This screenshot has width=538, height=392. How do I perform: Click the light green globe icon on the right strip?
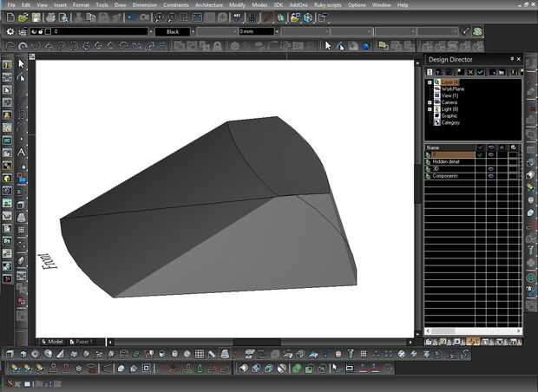[531, 278]
